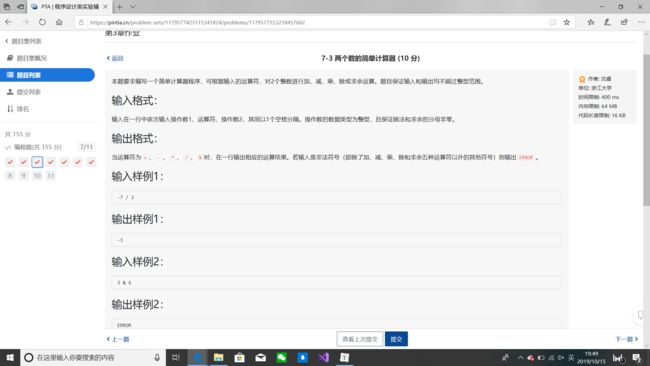Viewport: 650px width, 366px height.
Task: Select the PTA 程序设计类实验辅 tab
Action: [x=70, y=7]
